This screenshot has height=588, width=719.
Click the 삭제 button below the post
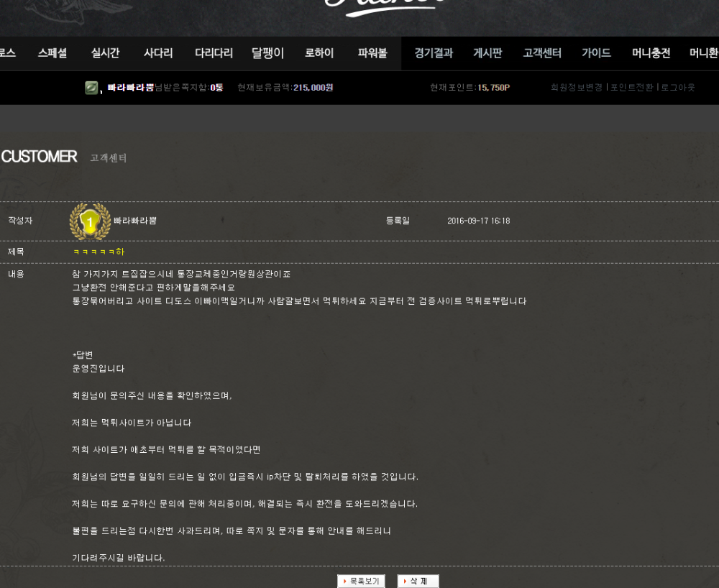418,581
